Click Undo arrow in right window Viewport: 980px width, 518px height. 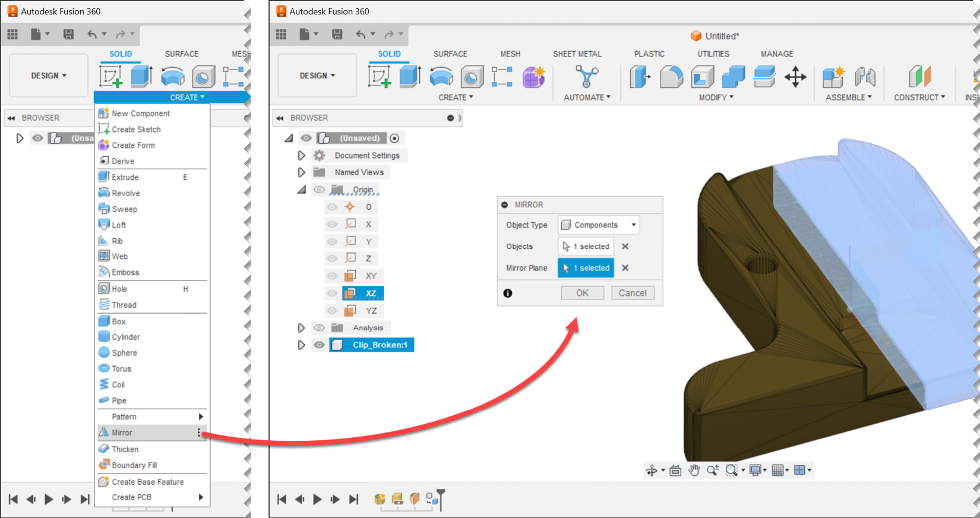tap(361, 34)
